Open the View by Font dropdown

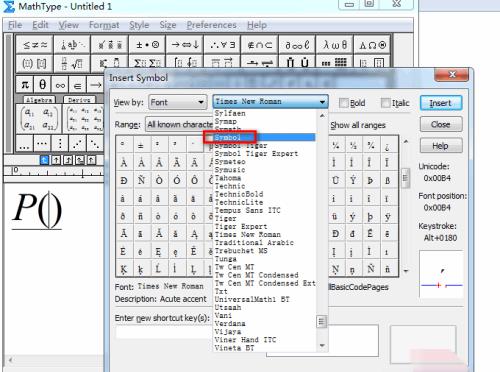coord(178,102)
